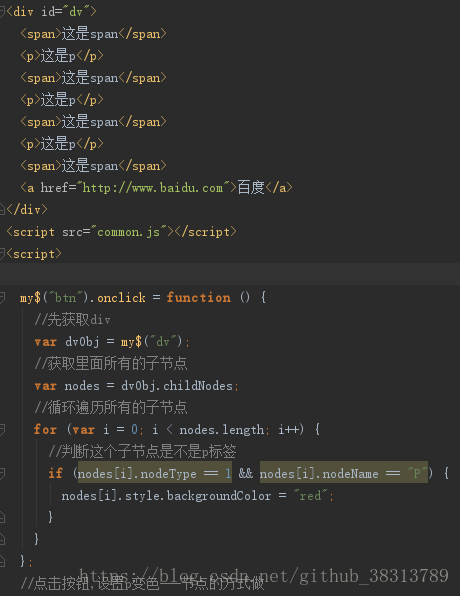Collapse the div id="dv" fold marker
Image resolution: width=460 pixels, height=596 pixels.
click(x=2, y=12)
